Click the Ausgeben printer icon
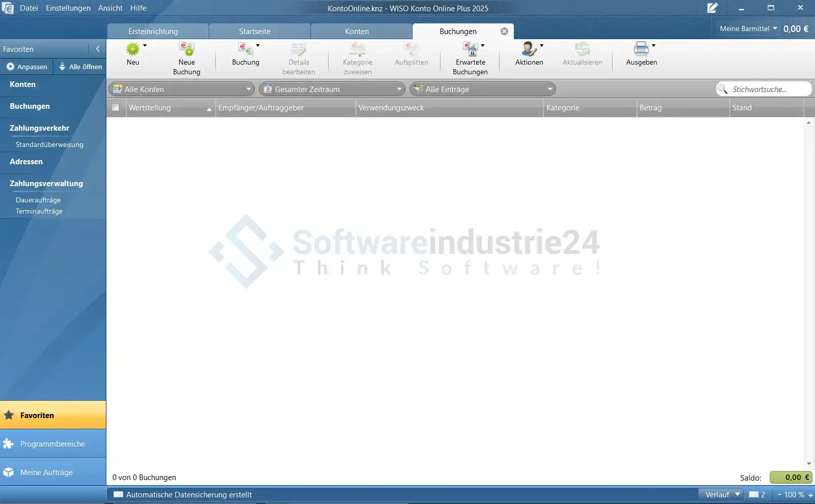The width and height of the screenshot is (815, 504). [641, 49]
